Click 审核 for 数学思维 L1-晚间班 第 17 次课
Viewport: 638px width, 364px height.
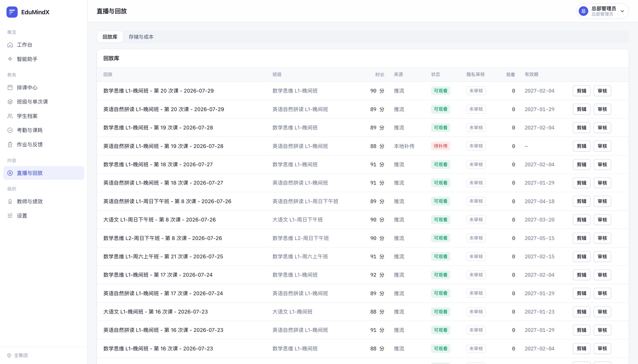[x=602, y=275]
